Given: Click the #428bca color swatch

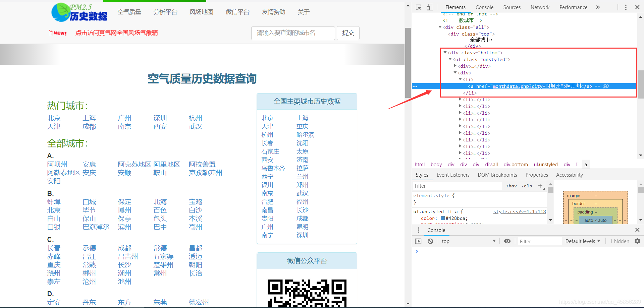Looking at the screenshot, I should tap(443, 218).
